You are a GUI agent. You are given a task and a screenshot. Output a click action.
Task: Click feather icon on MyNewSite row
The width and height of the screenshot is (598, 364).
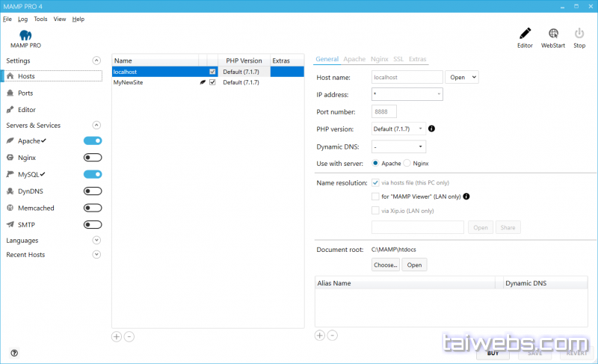pyautogui.click(x=203, y=82)
